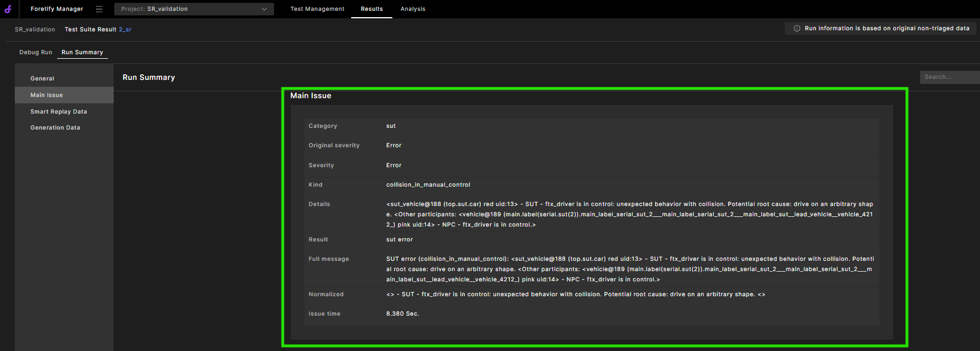This screenshot has width=980, height=351.
Task: Open Generation Data section
Action: (x=55, y=128)
